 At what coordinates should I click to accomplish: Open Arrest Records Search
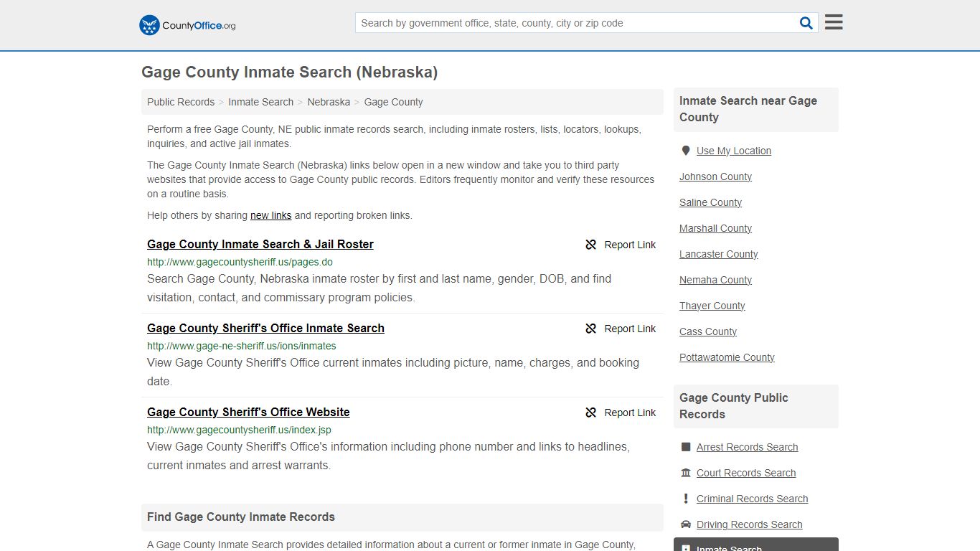[747, 447]
